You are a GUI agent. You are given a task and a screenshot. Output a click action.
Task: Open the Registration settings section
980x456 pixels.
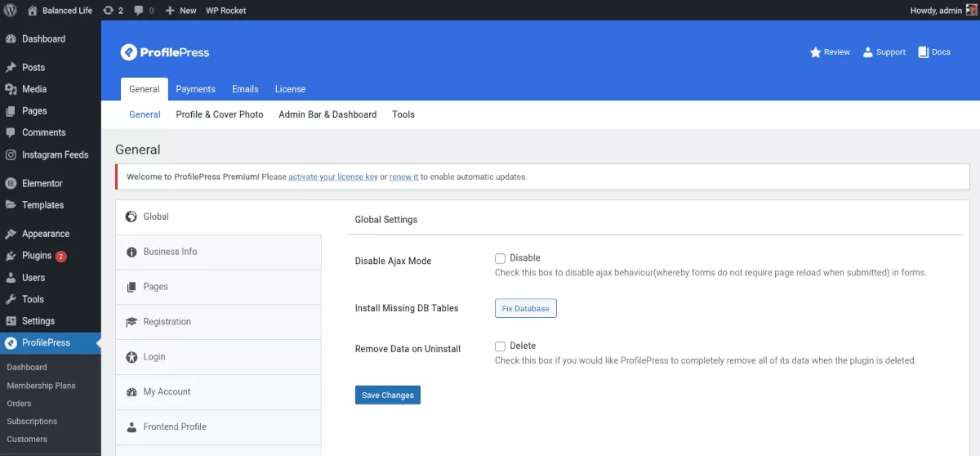tap(218, 322)
